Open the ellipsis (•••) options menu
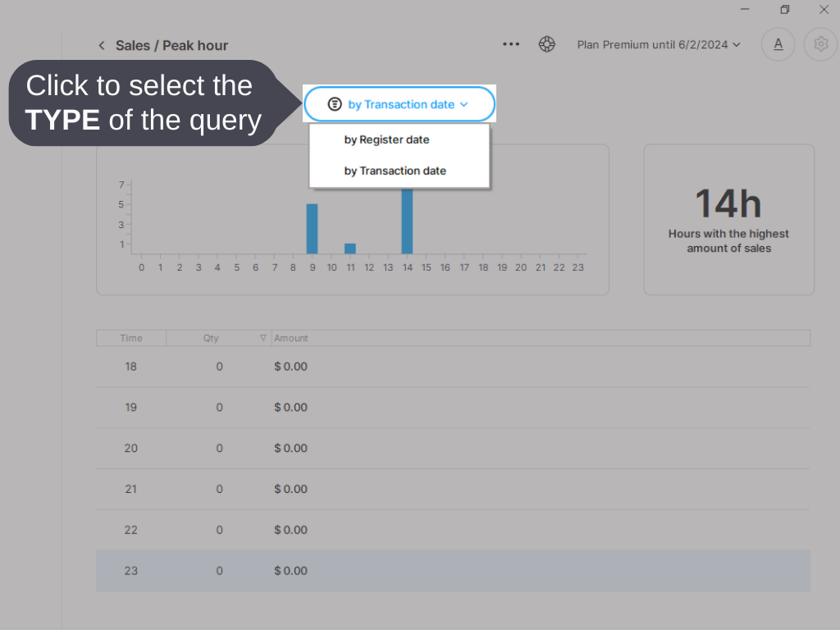 510,44
